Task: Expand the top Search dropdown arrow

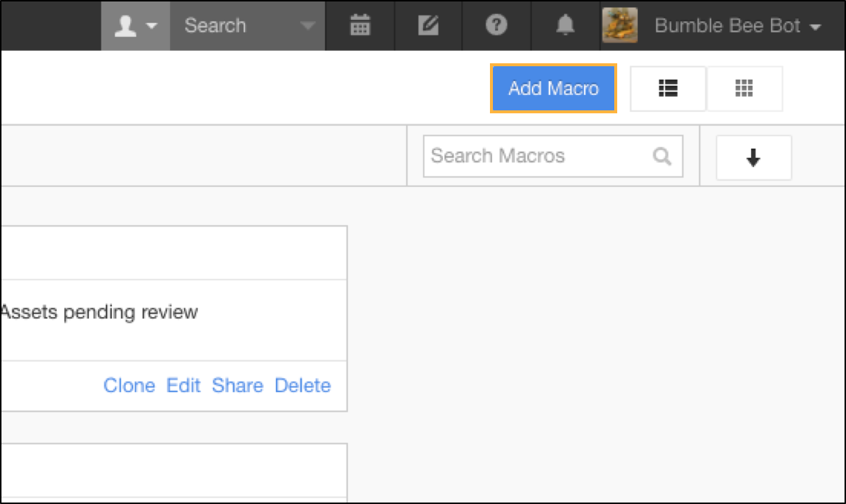Action: point(308,26)
